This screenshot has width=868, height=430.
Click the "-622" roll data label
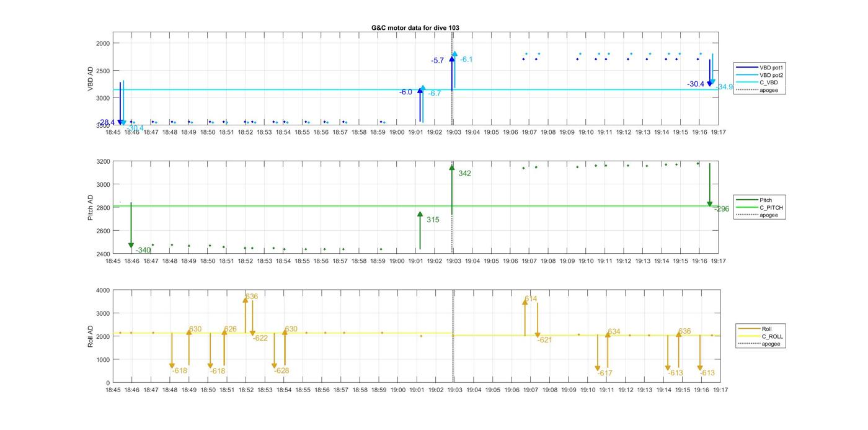coord(260,338)
